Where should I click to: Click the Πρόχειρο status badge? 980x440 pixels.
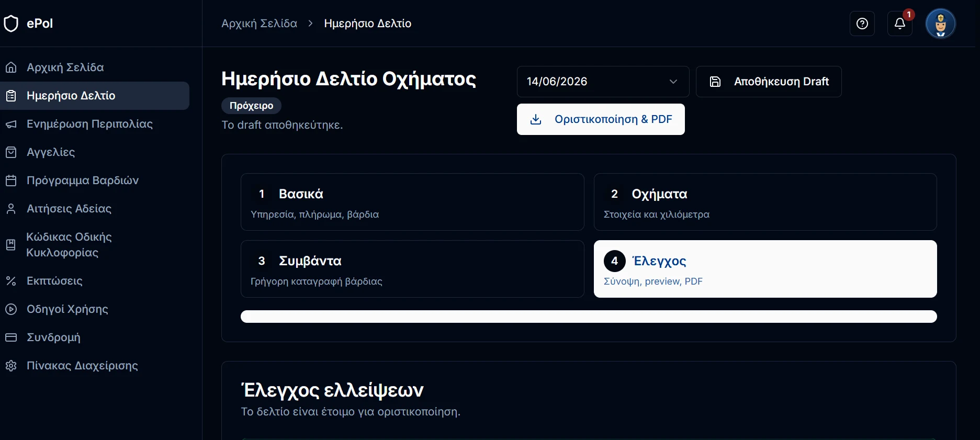point(251,106)
